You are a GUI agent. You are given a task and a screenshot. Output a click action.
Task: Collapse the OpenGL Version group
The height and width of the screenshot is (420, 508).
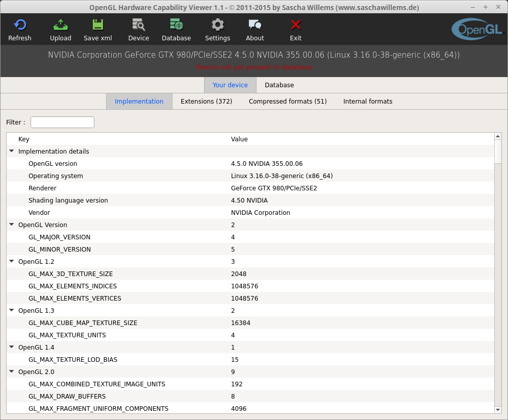(12, 225)
